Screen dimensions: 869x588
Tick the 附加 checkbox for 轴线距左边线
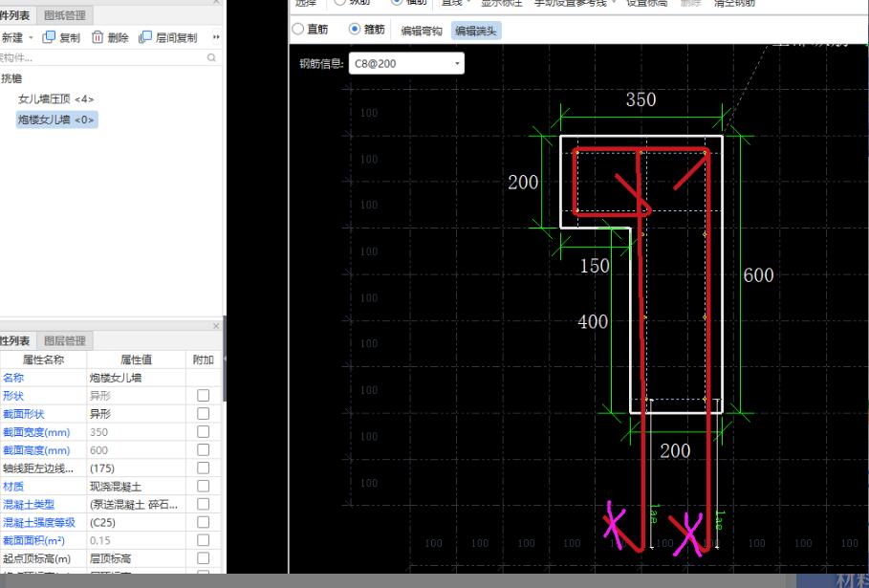click(204, 468)
